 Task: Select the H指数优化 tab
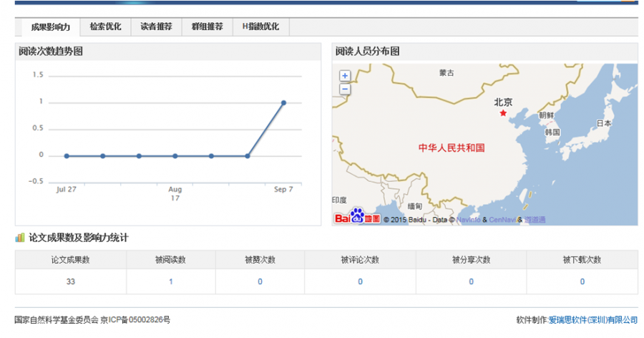[x=260, y=26]
